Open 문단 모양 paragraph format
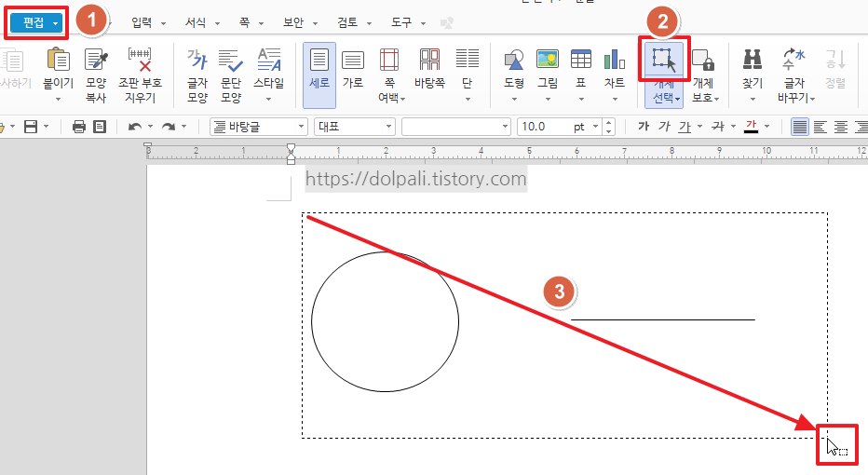 [x=231, y=75]
